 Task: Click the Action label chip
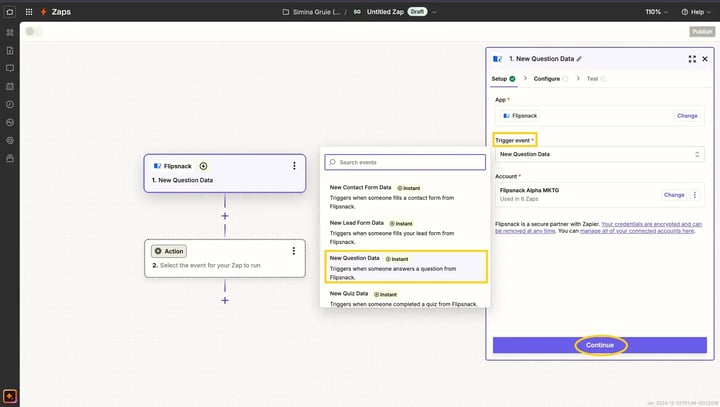[169, 251]
